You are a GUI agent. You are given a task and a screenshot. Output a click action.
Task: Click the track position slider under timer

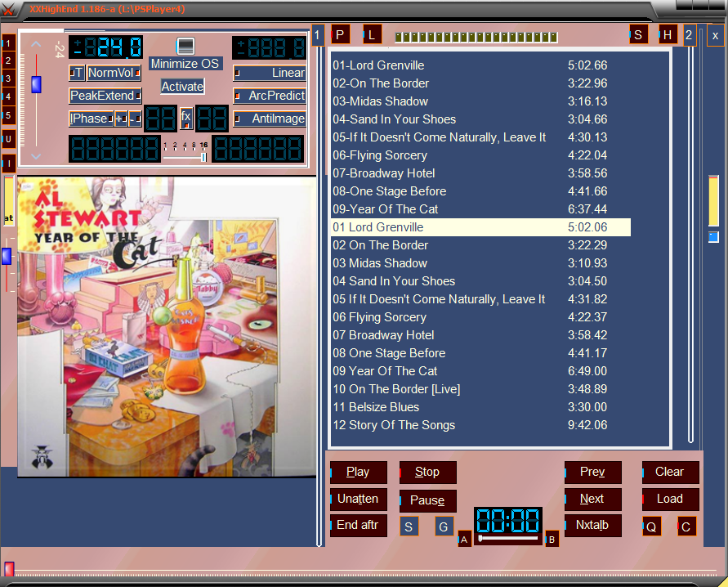click(508, 539)
